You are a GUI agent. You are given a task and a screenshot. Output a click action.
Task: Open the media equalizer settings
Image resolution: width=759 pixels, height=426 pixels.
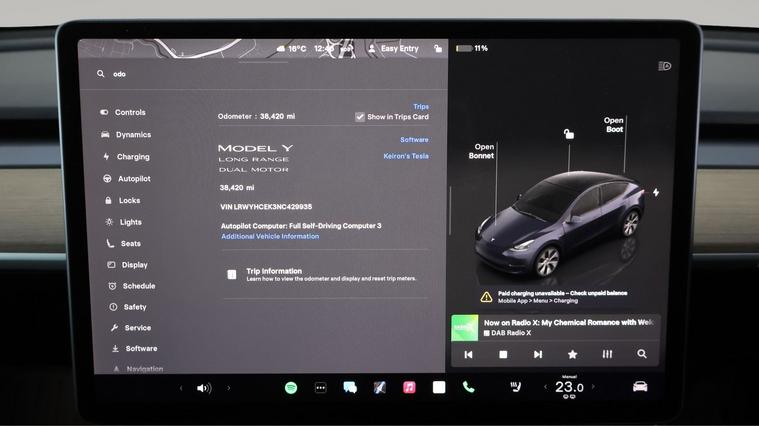607,354
